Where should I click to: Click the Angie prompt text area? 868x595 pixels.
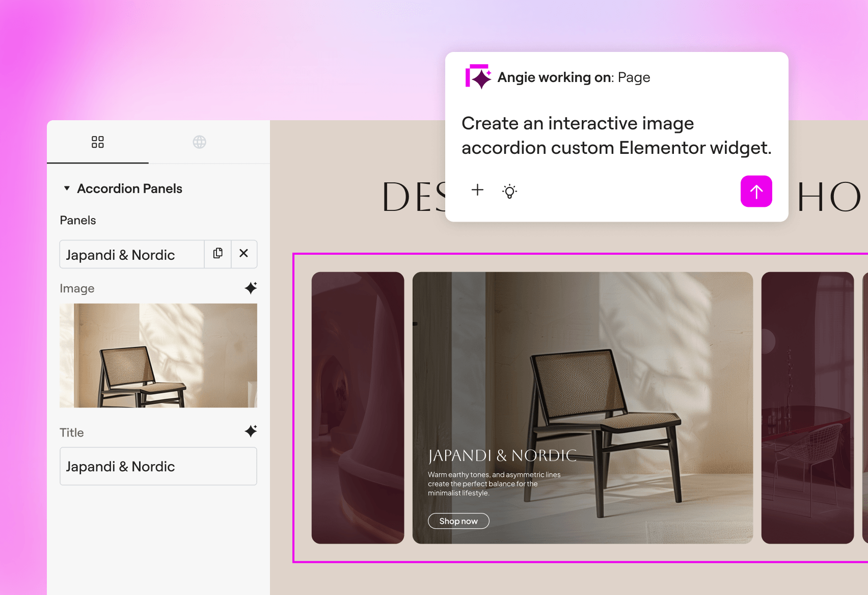pyautogui.click(x=616, y=136)
